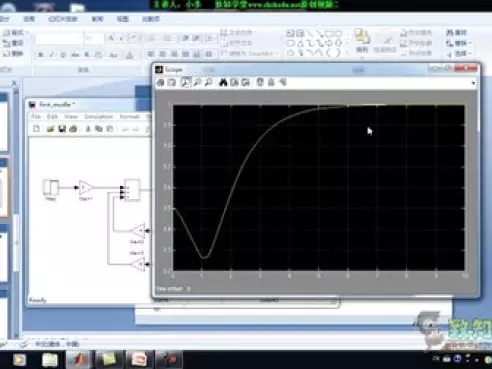Toggle Scope floating scope lock icon
Image resolution: width=492 pixels, height=369 pixels.
[x=271, y=82]
